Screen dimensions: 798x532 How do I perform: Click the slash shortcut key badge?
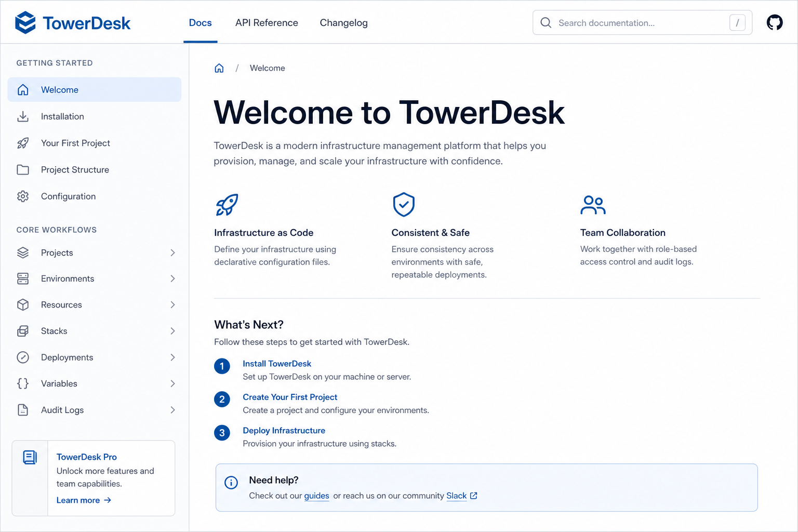click(737, 22)
